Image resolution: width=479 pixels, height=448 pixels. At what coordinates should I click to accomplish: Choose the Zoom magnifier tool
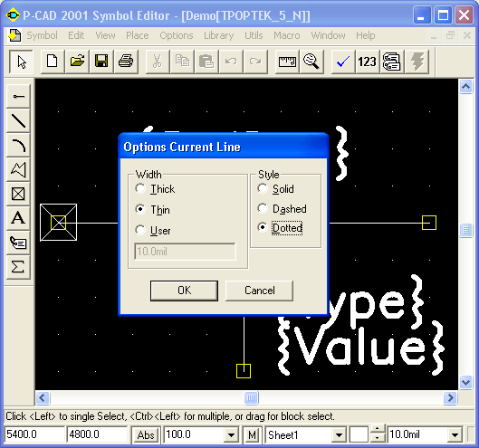tap(311, 62)
